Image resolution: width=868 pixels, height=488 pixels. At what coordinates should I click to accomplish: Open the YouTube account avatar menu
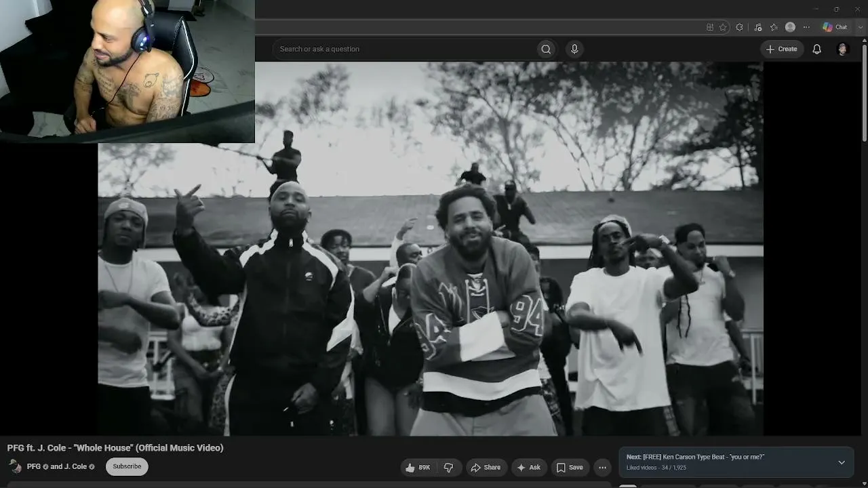(843, 49)
